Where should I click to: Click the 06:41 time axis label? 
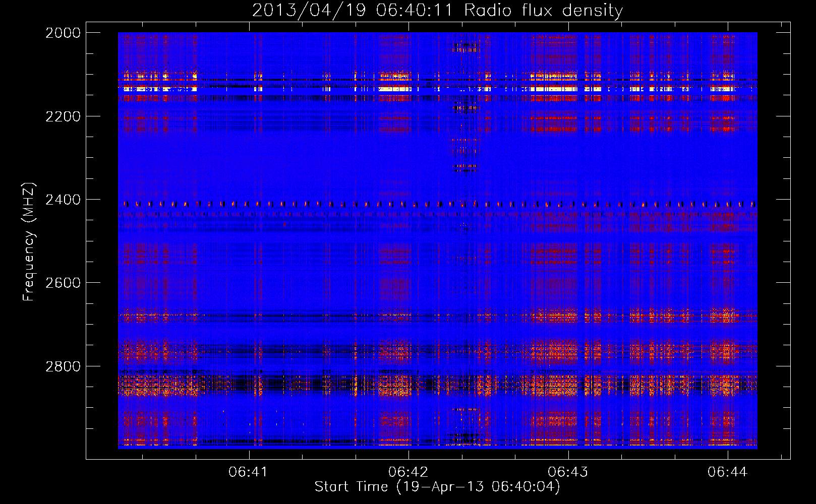pos(248,472)
